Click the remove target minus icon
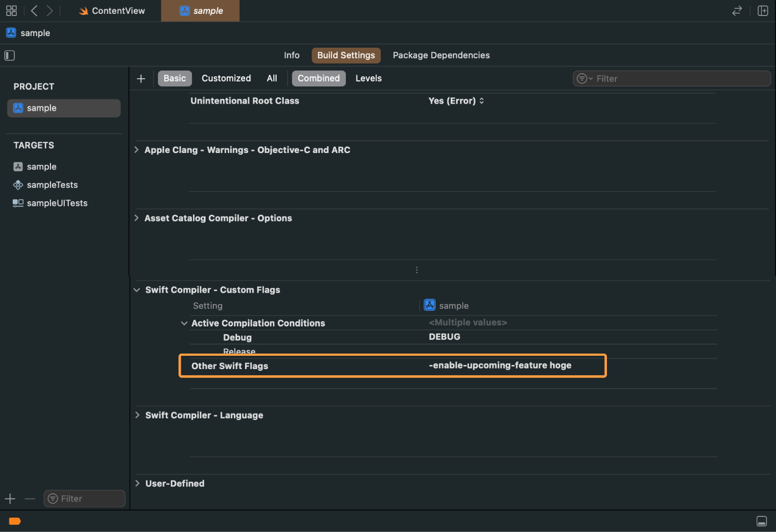The width and height of the screenshot is (776, 532). coord(29,498)
